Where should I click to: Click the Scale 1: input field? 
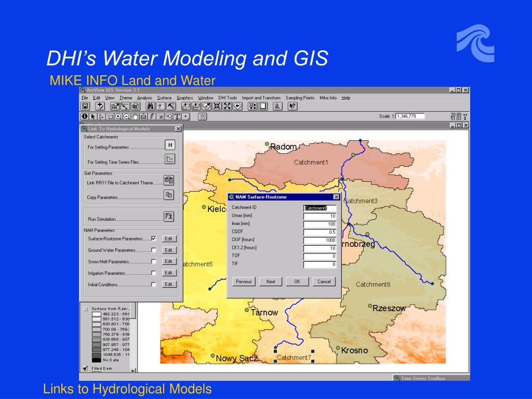click(x=410, y=116)
